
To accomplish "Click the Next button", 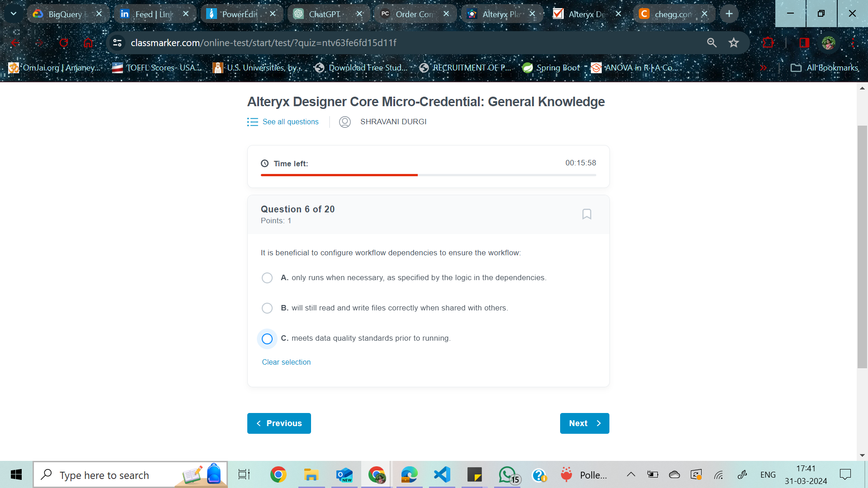I will tap(584, 423).
